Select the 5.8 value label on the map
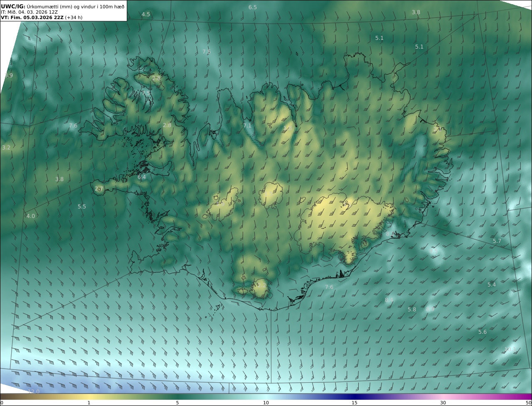The width and height of the screenshot is (532, 406). pyautogui.click(x=412, y=310)
